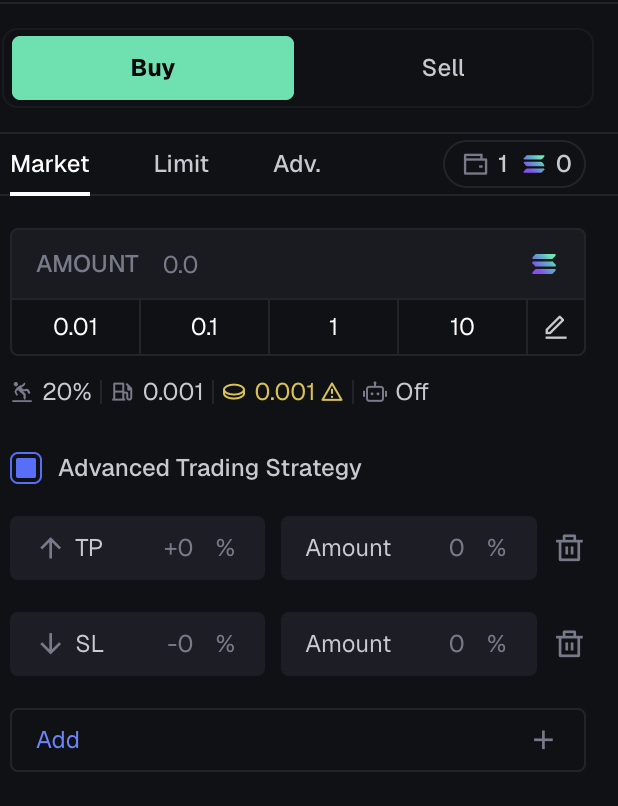Click the AMOUNT input field
The height and width of the screenshot is (806, 618).
[300, 264]
